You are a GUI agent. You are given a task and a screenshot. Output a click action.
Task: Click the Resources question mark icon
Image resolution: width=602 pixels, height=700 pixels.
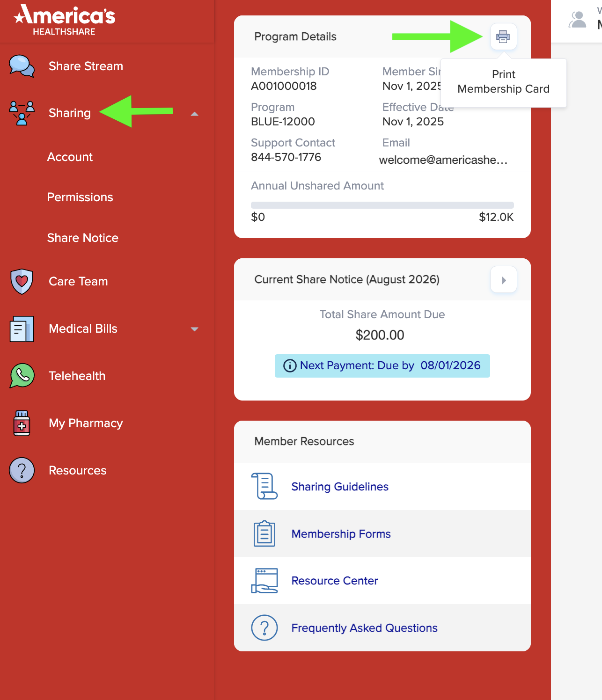pyautogui.click(x=22, y=470)
